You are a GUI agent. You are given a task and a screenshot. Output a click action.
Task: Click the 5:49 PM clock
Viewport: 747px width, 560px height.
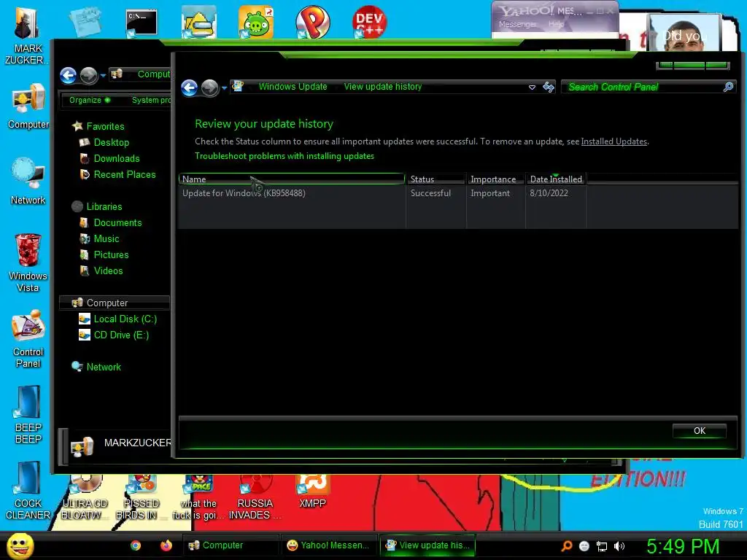coord(683,546)
